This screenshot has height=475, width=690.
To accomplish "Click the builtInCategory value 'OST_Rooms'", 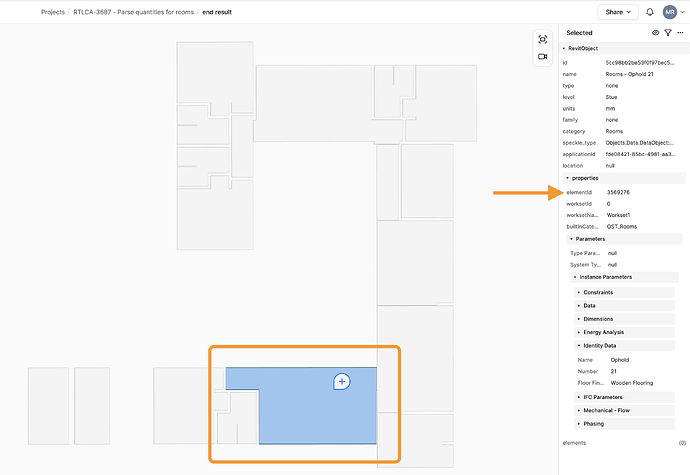I will (x=622, y=227).
